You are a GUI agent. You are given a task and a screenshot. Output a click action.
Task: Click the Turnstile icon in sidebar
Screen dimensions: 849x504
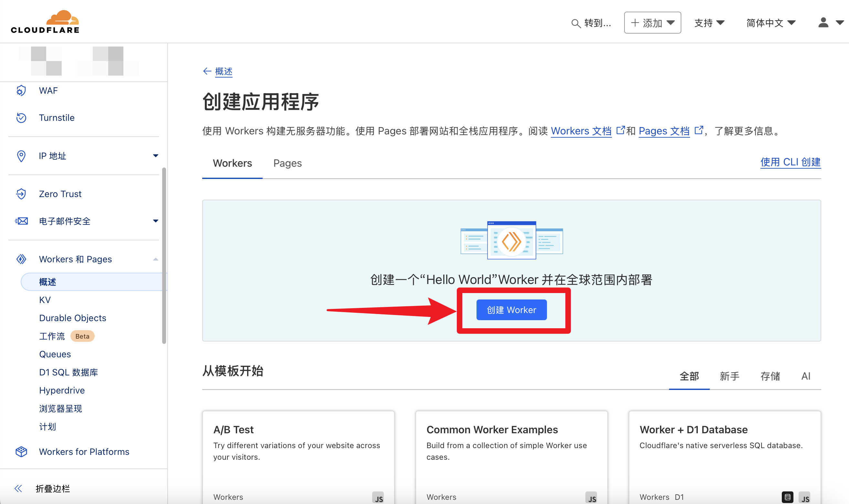coord(21,118)
